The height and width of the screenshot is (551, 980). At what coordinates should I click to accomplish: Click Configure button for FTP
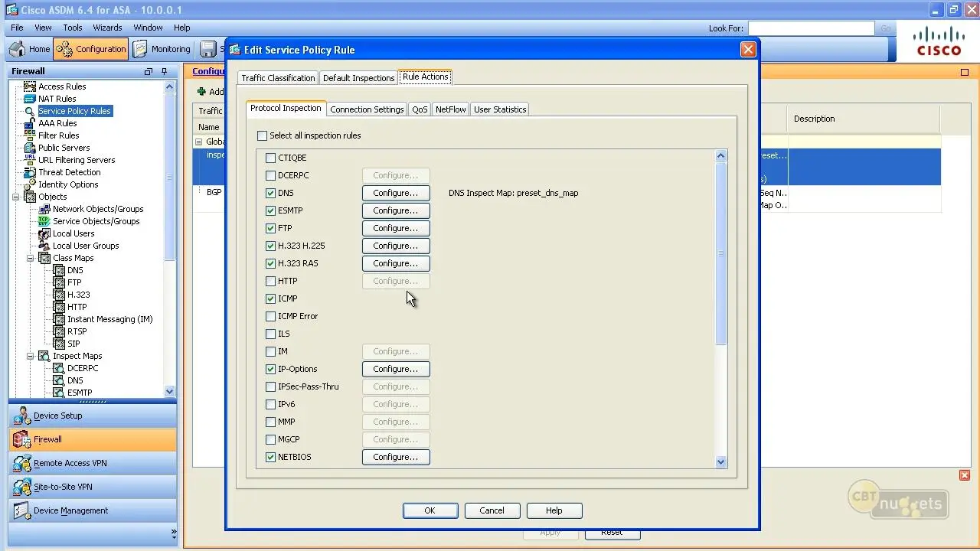[396, 228]
